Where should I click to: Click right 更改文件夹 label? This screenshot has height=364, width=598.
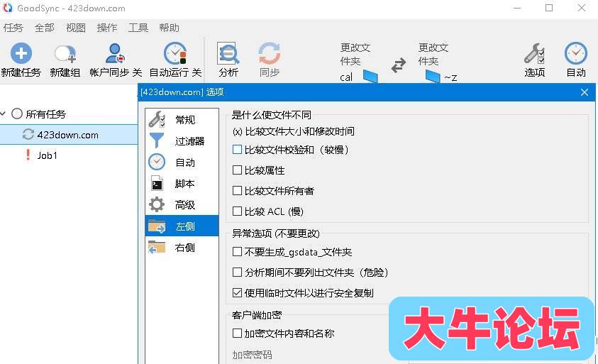(433, 54)
